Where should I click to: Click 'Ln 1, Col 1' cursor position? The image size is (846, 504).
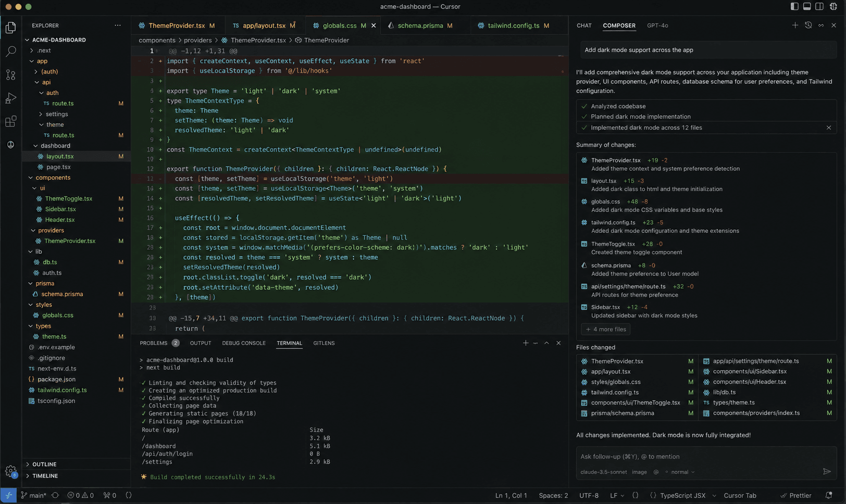click(511, 495)
